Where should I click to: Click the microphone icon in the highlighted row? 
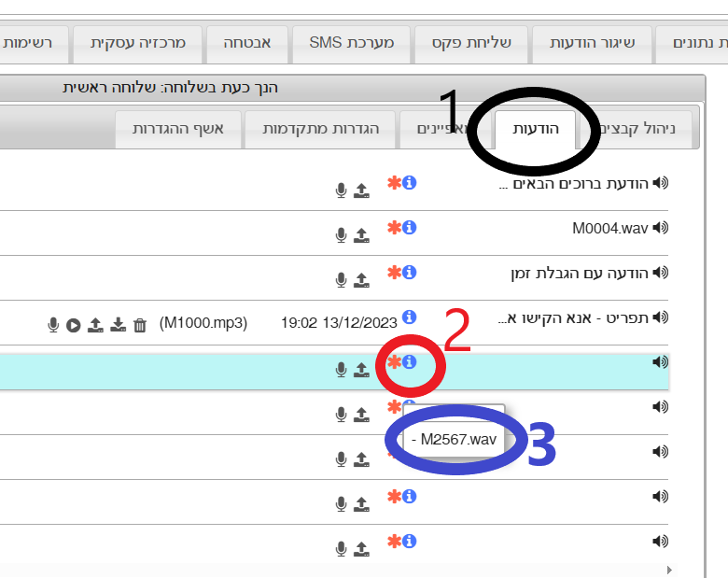[x=342, y=370]
